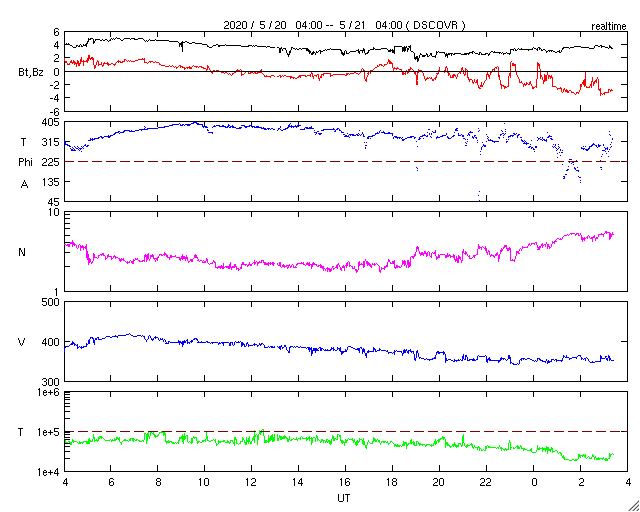The height and width of the screenshot is (512, 640).
Task: Click the '400' velocity tick label
Action: [x=51, y=342]
